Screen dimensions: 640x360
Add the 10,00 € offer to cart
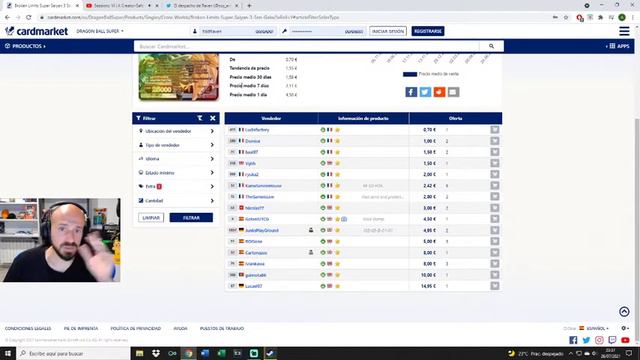(x=495, y=275)
